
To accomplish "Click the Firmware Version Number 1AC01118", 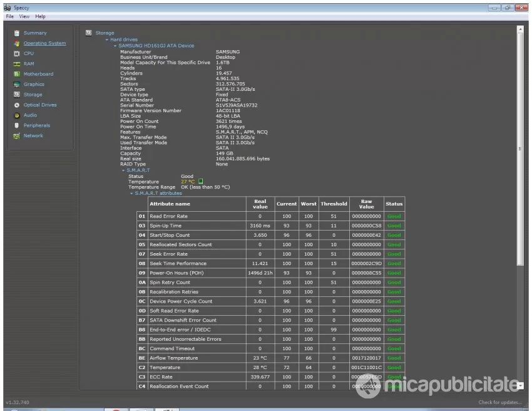I will point(228,111).
